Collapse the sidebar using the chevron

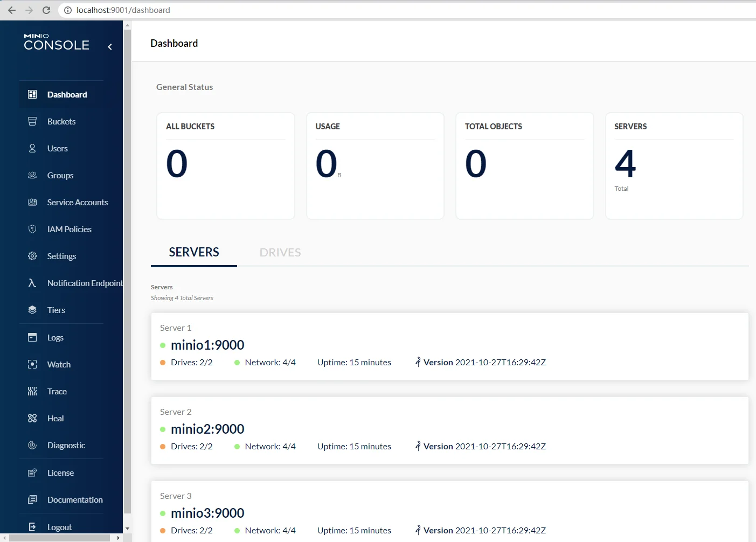(x=110, y=47)
